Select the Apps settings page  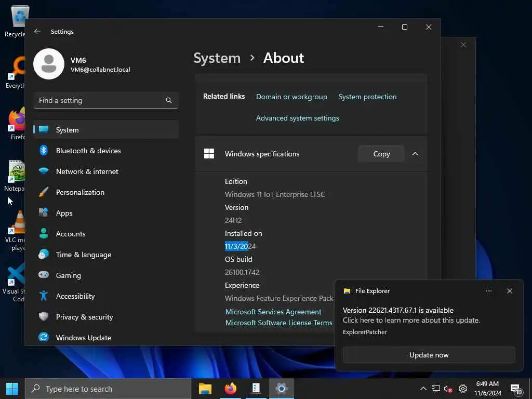click(x=106, y=213)
